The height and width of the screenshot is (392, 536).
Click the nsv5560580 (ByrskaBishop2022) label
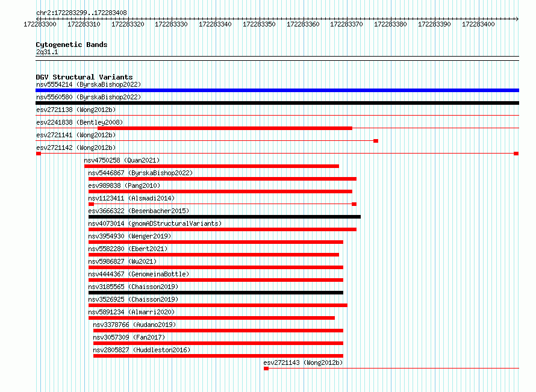point(89,97)
